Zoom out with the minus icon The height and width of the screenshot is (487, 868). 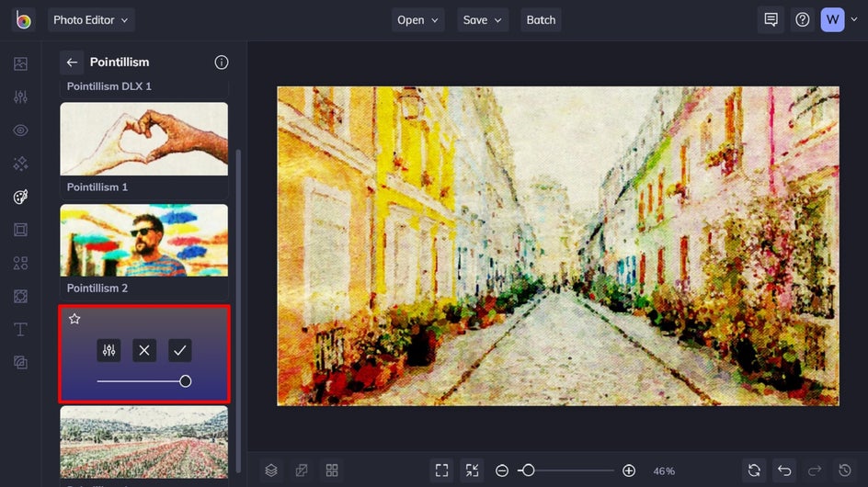coord(502,471)
